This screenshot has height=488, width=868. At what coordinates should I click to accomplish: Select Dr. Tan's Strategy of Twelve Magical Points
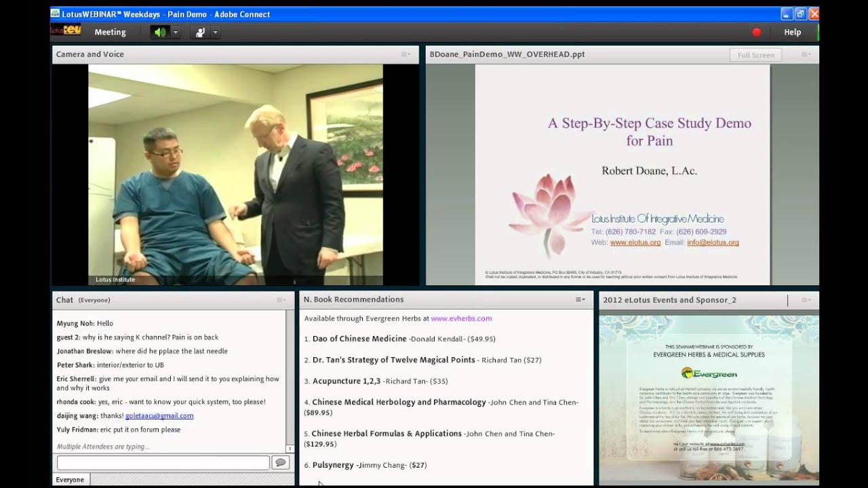coord(422,360)
